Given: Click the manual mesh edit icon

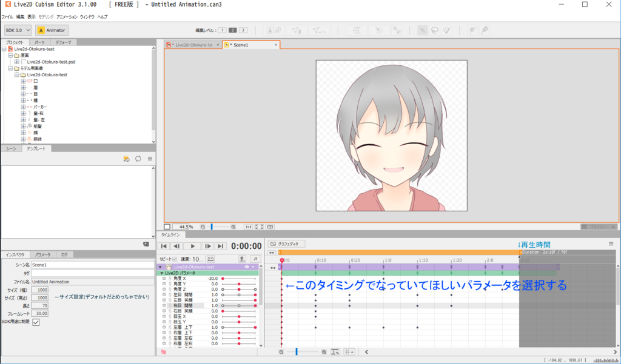Looking at the screenshot, I should tap(297, 30).
